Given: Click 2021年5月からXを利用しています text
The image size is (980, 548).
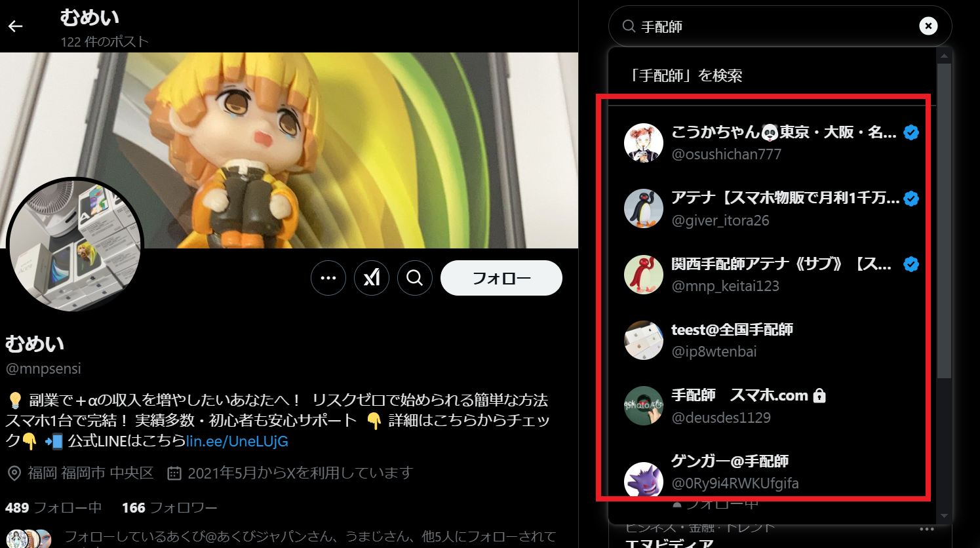Looking at the screenshot, I should (x=300, y=473).
